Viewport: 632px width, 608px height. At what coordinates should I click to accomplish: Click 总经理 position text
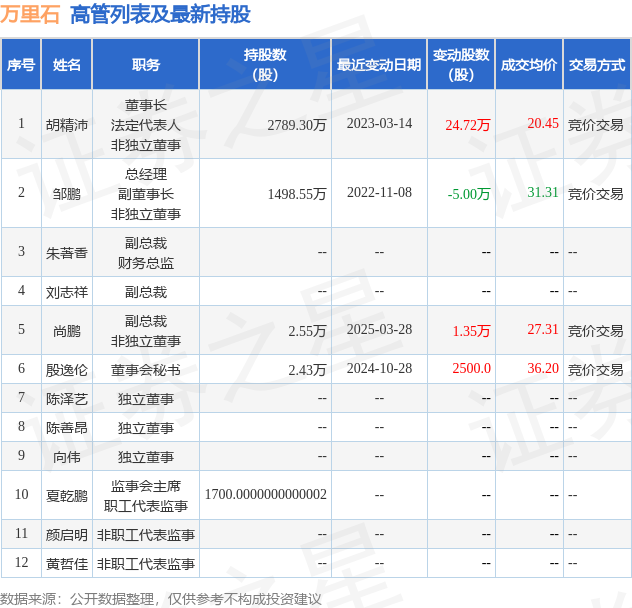(x=146, y=174)
